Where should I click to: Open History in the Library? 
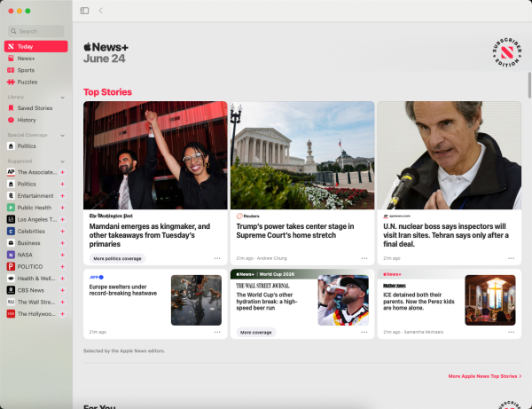36,120
